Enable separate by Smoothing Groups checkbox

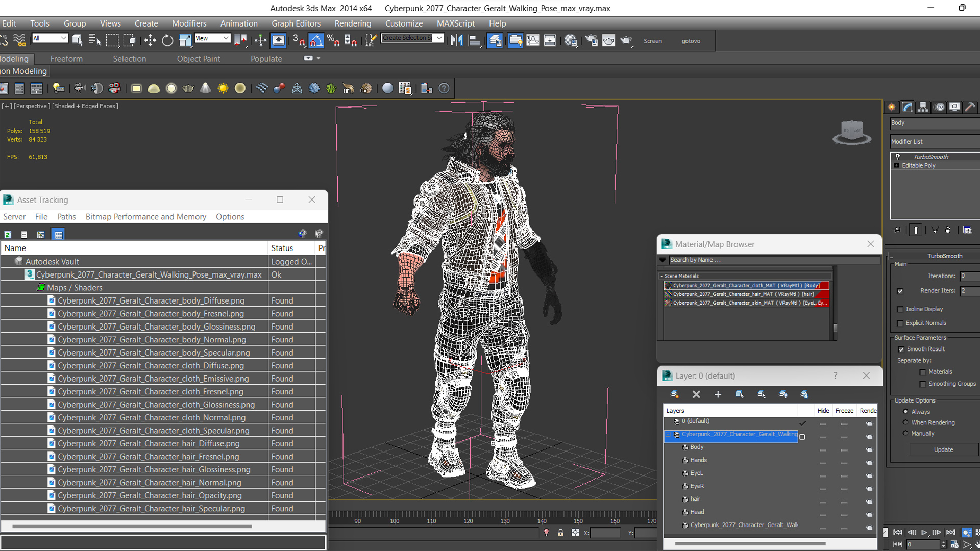[923, 384]
